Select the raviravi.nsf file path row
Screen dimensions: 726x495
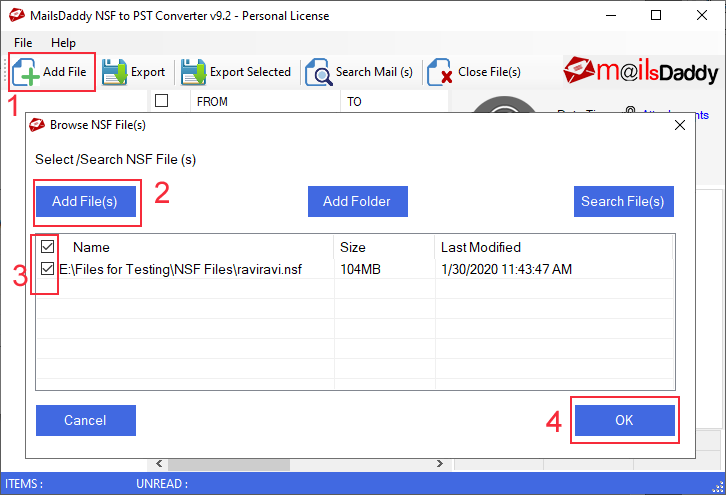(181, 269)
